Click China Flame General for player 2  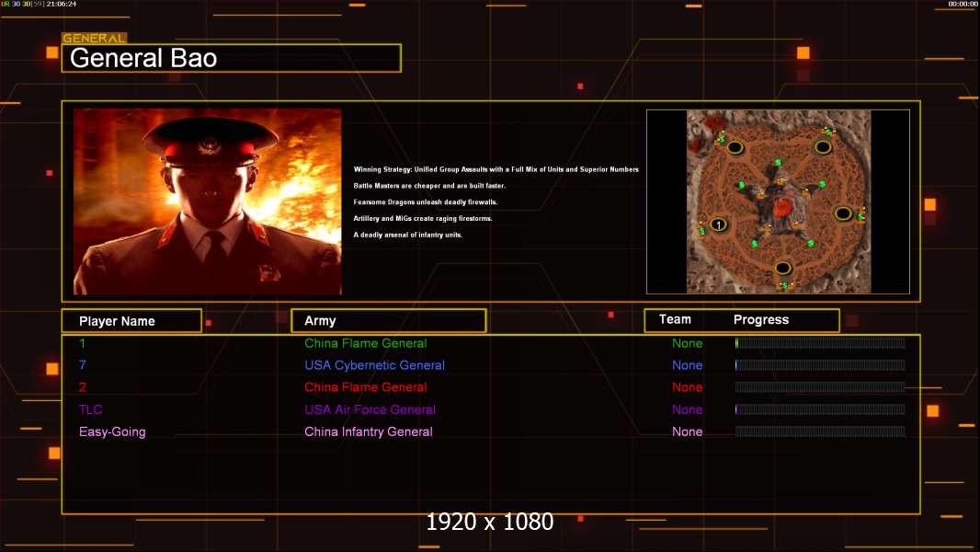pos(366,387)
